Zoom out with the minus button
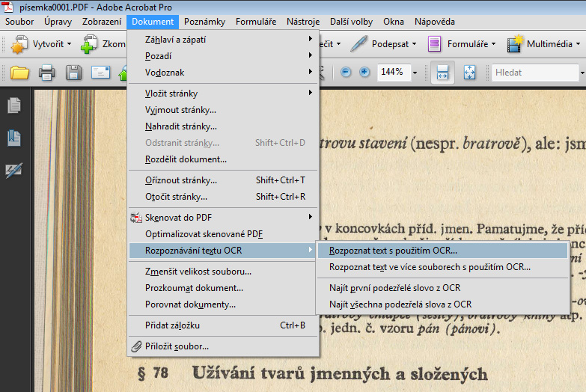 tap(346, 73)
